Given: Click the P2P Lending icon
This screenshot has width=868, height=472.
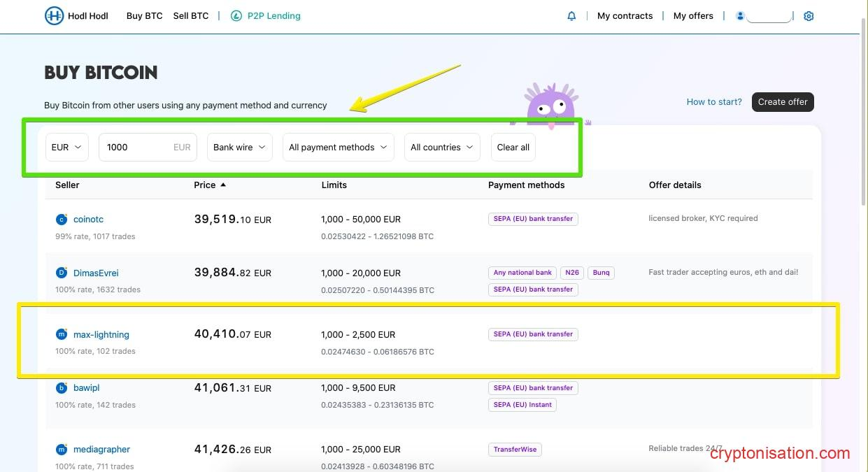Looking at the screenshot, I should tap(236, 15).
